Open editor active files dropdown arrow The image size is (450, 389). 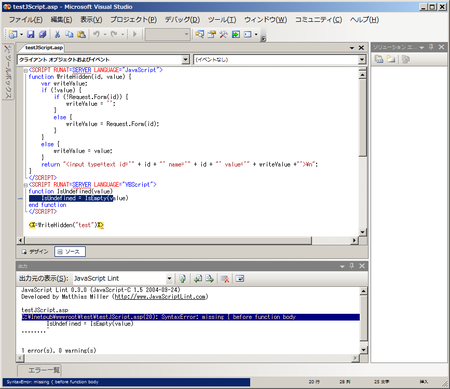(x=352, y=48)
